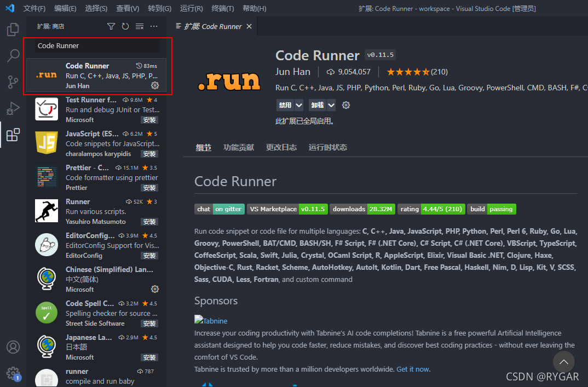Open the Accounts icon in activity bar

click(x=13, y=347)
